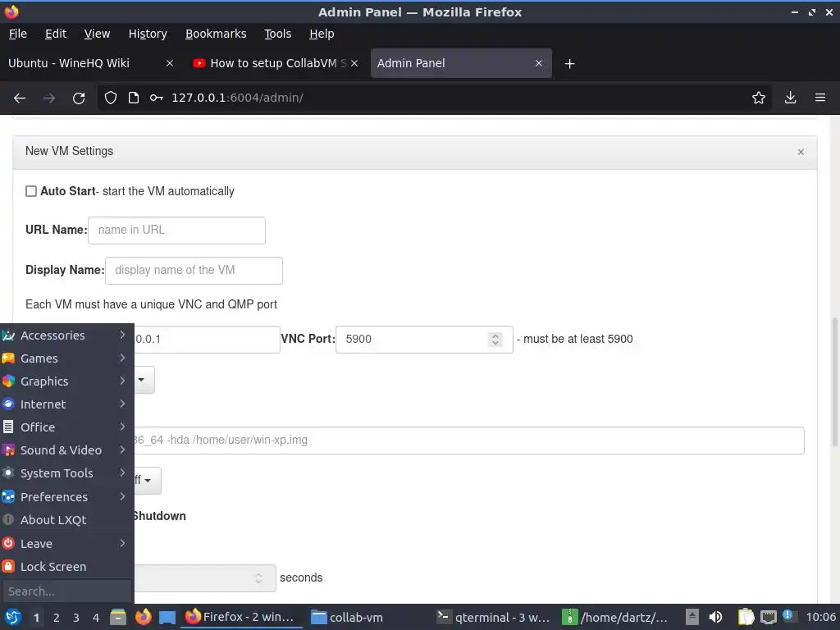Open the qterminal taskbar window entry
Viewport: 840px width, 630px height.
point(494,617)
